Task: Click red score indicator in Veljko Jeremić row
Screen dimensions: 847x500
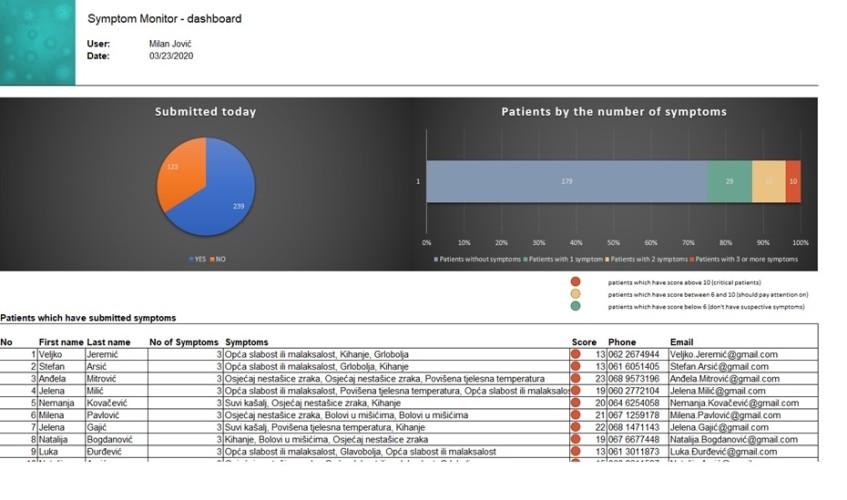Action: (x=575, y=354)
